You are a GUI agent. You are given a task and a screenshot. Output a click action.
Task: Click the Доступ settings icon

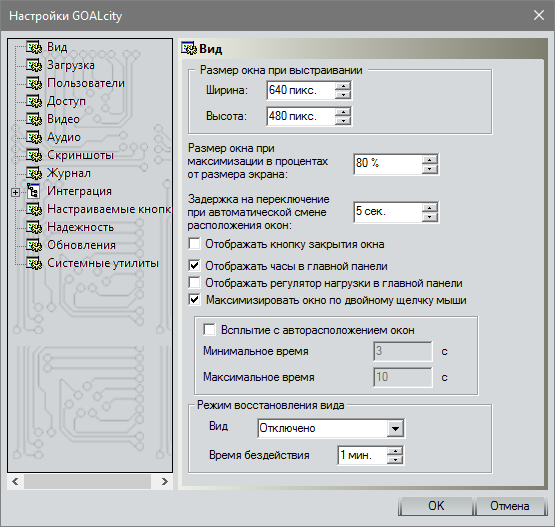coord(34,101)
